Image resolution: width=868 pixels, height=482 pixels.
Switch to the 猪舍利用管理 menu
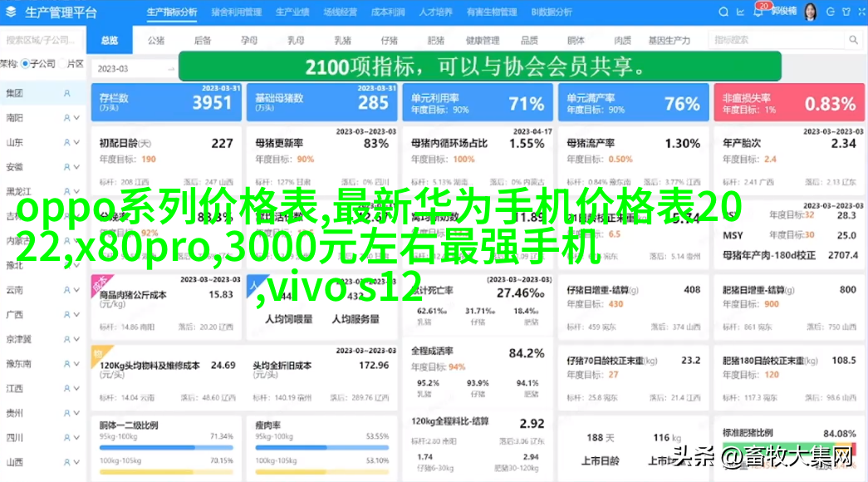coord(236,12)
